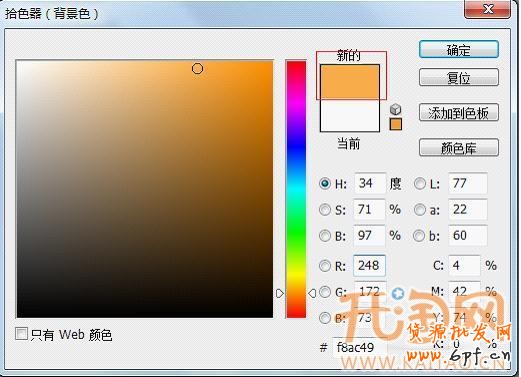This screenshot has width=521, height=377.
Task: Enable the Only Web Colors checkbox
Action: 21,334
